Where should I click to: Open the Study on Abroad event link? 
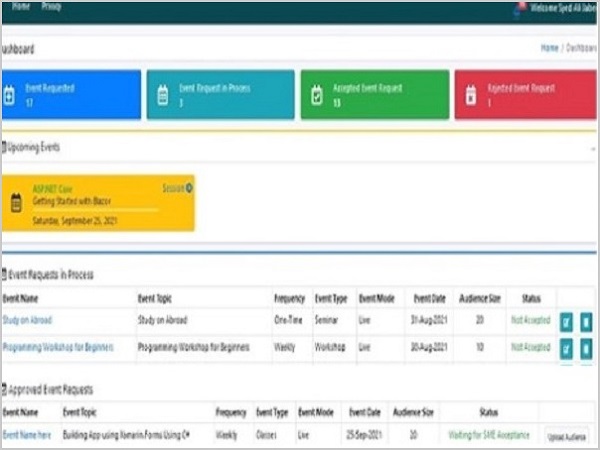(27, 320)
